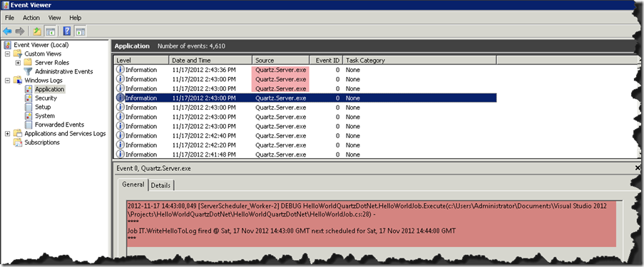This screenshot has height=267, width=644.
Task: Sort events by Source column header
Action: 280,61
